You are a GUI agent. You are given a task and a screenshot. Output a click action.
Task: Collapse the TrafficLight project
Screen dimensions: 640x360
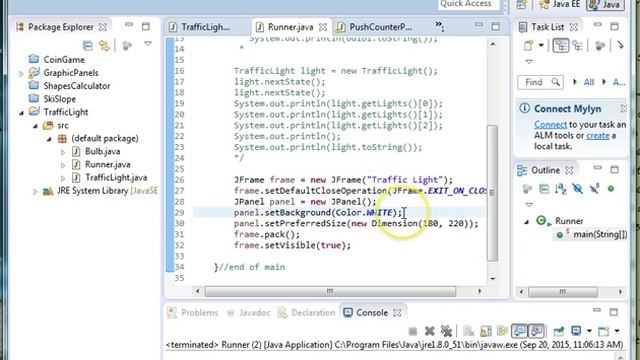coord(21,113)
